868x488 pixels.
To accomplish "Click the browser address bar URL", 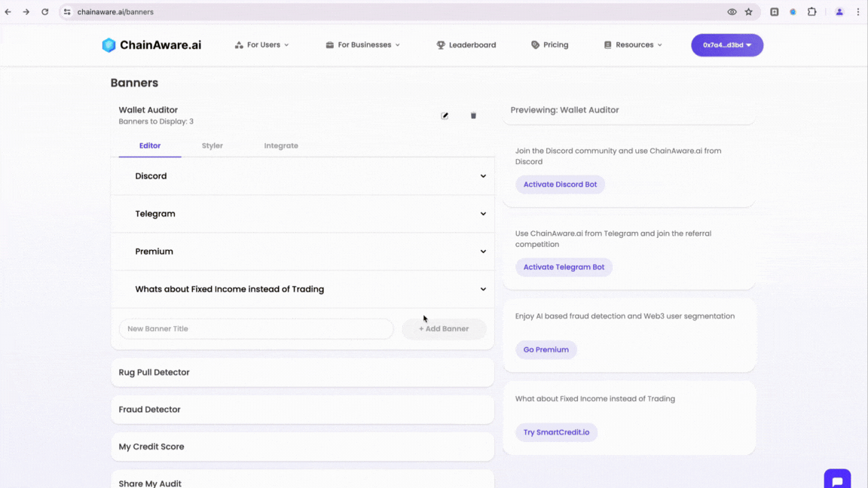I will click(115, 11).
